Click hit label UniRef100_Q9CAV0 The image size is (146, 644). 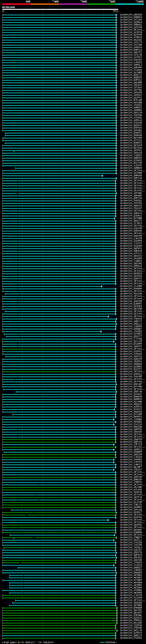pyautogui.click(x=131, y=85)
